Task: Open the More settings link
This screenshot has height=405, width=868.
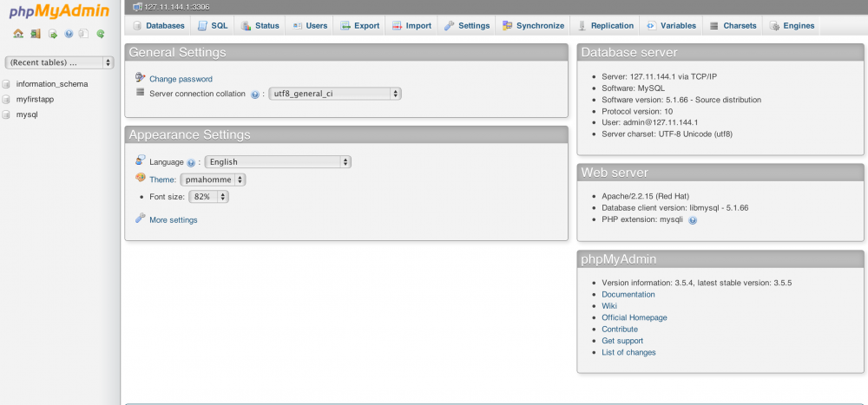Action: point(173,220)
